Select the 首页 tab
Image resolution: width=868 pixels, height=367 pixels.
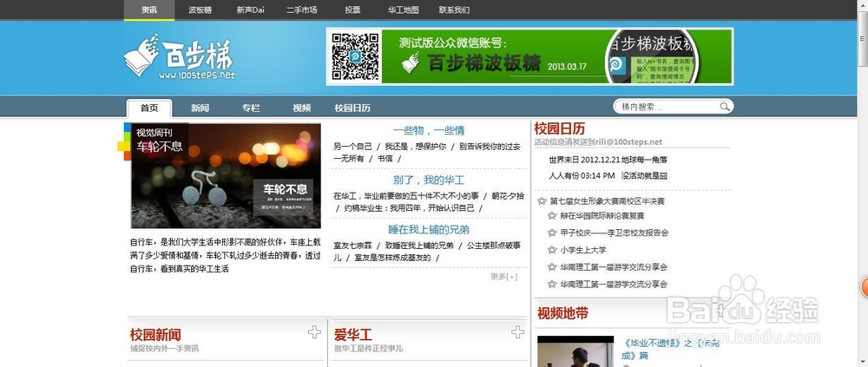pos(149,108)
